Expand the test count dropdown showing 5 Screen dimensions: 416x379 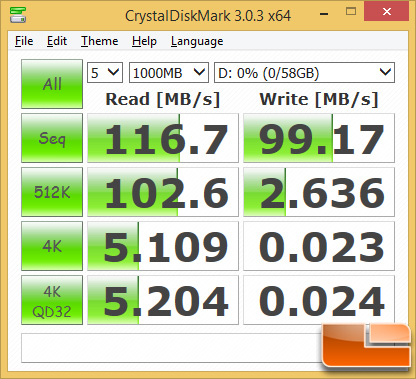[x=105, y=72]
